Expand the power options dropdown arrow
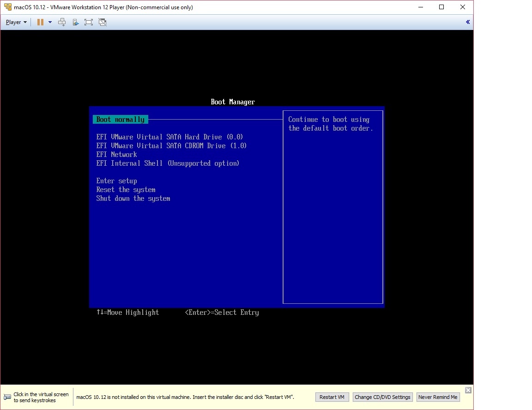The image size is (532, 410). pyautogui.click(x=50, y=22)
